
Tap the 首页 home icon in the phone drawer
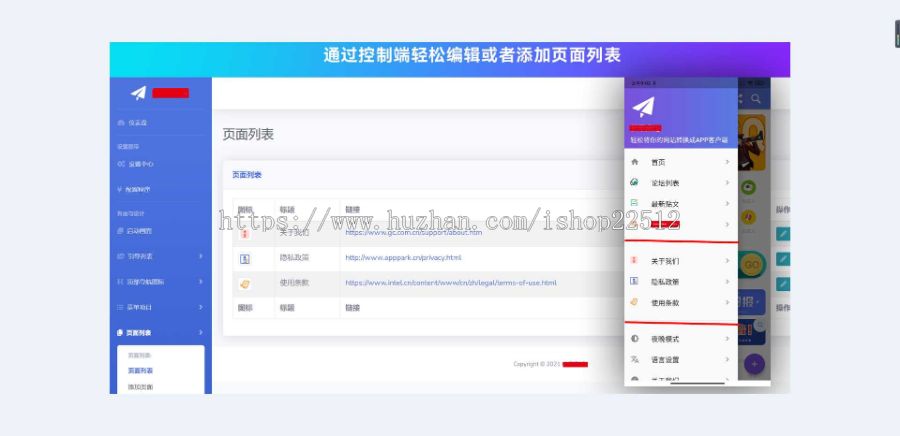[x=634, y=162]
